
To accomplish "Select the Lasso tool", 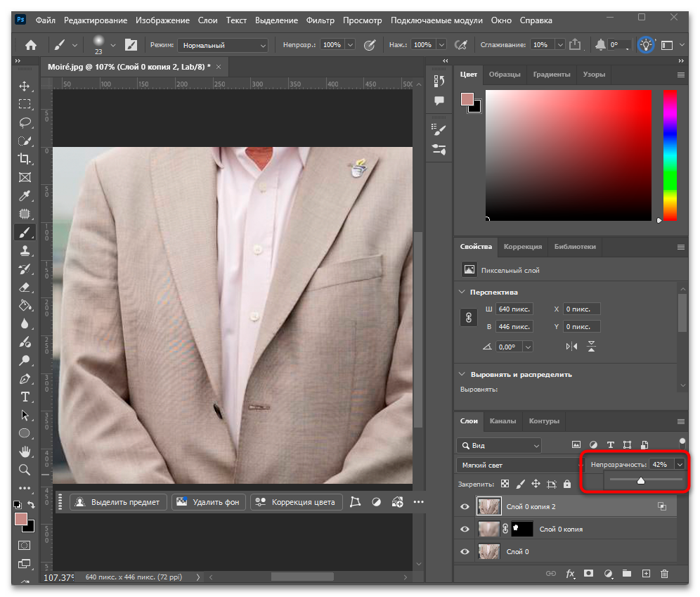I will click(25, 122).
